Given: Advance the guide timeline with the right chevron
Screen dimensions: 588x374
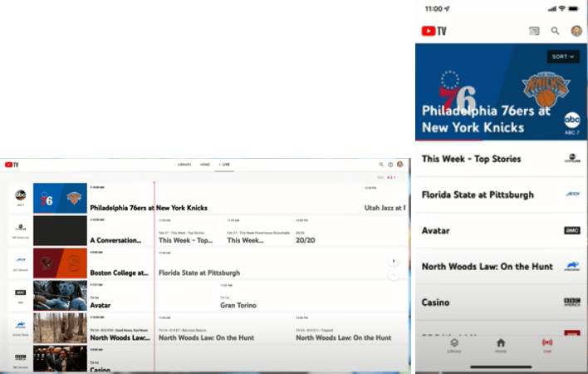Looking at the screenshot, I should click(394, 261).
